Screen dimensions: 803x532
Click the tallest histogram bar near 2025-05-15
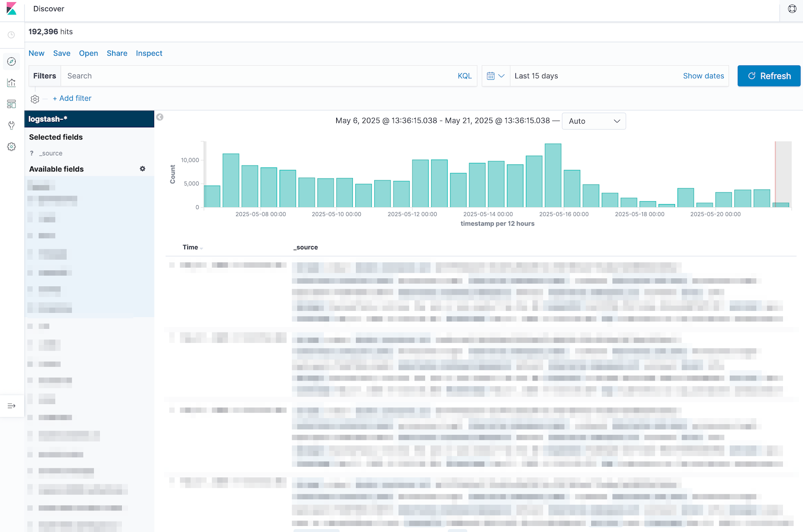(553, 175)
